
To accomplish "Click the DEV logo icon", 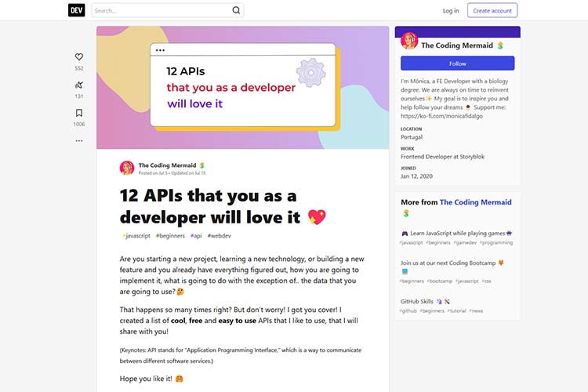I will pyautogui.click(x=76, y=10).
